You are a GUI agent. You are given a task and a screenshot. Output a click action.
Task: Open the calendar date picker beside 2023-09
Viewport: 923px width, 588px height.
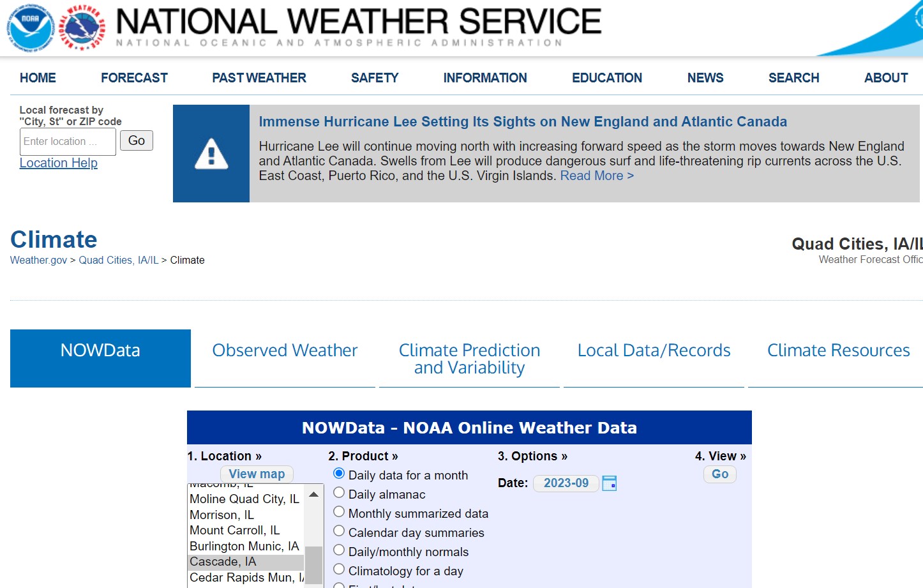pyautogui.click(x=609, y=483)
